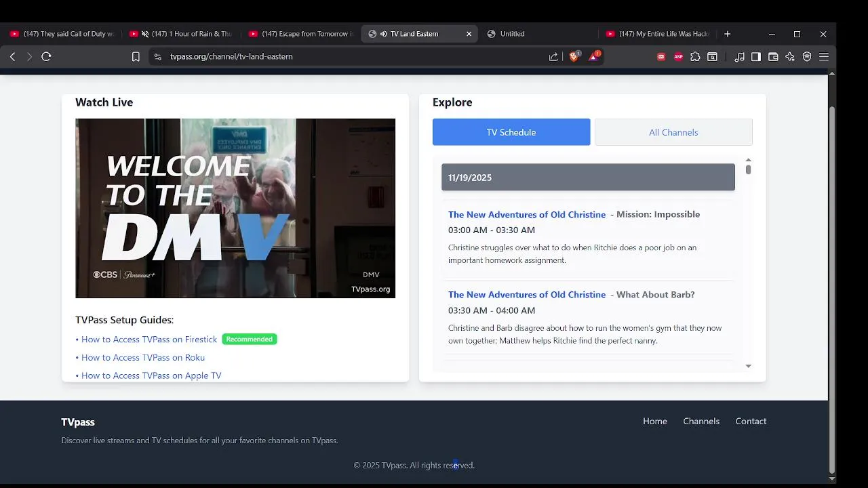868x488 pixels.
Task: Click the Watch Live heading
Action: tap(104, 102)
